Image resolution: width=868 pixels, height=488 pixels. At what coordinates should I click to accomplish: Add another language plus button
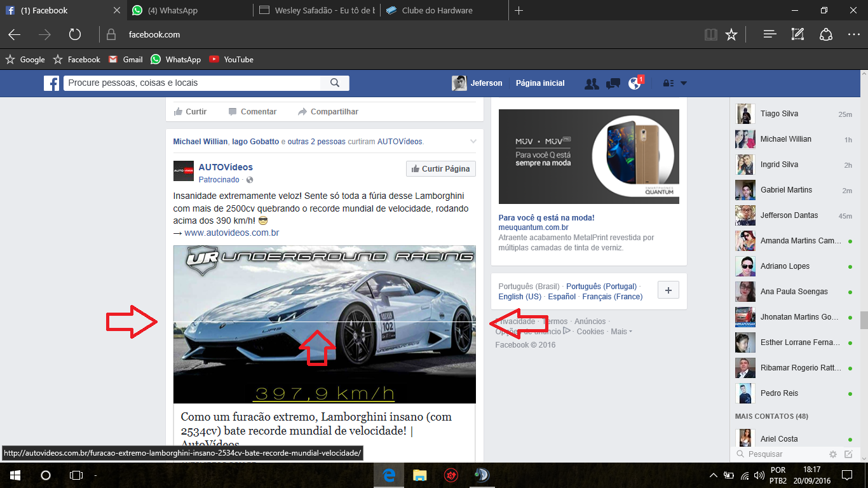[668, 290]
